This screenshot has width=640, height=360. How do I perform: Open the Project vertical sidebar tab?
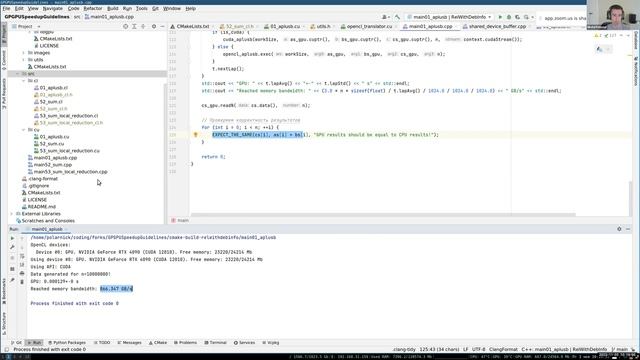click(x=4, y=34)
